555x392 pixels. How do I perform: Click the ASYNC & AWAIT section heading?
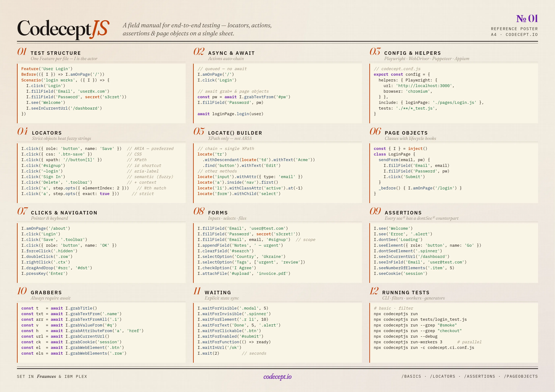pos(231,53)
